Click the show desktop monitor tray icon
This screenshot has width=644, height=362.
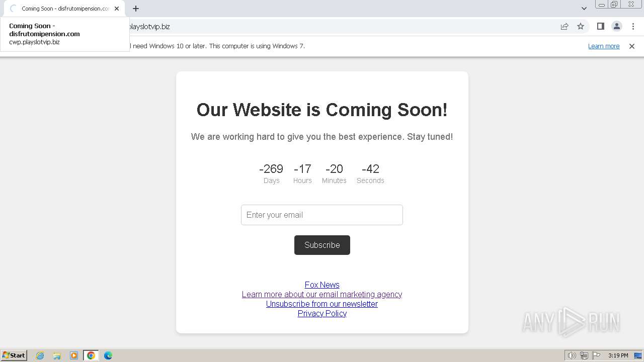click(638, 355)
